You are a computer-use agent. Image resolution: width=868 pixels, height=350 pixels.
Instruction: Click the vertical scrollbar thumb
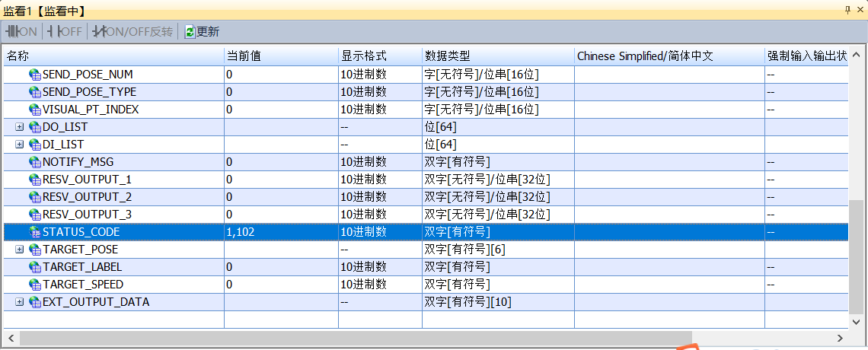(856, 256)
